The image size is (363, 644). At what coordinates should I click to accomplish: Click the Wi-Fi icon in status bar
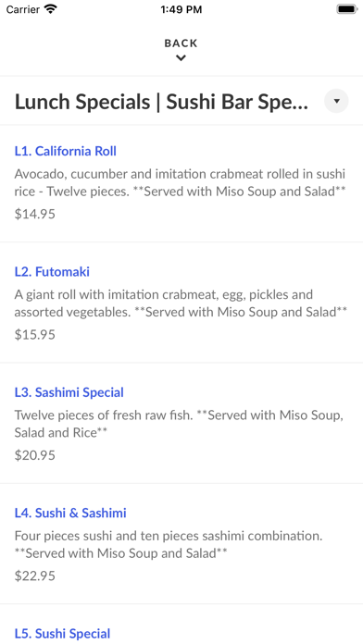51,9
